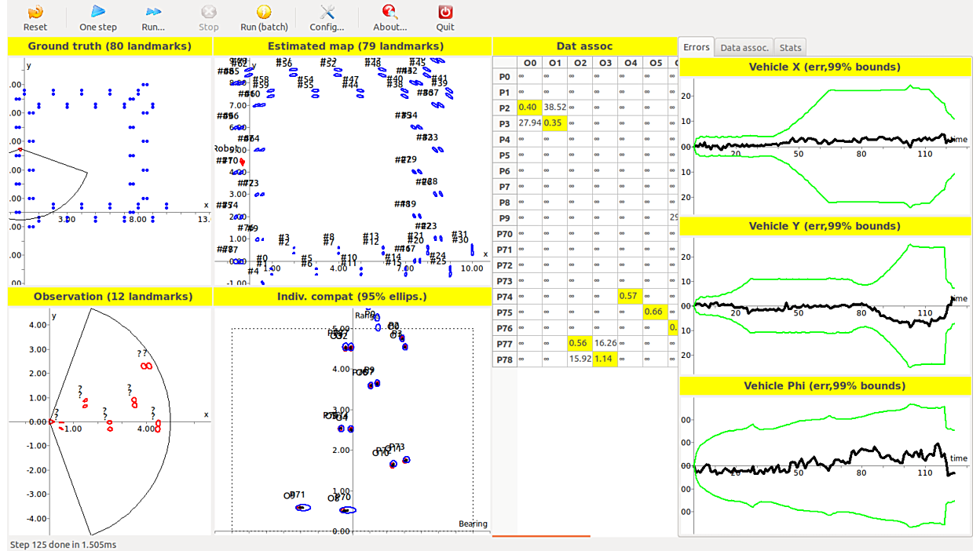Run one step of the simulation

coord(98,17)
